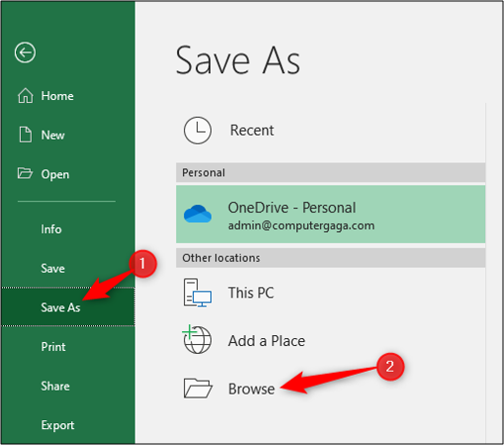The image size is (504, 445).
Task: Click the New blank document icon
Action: (x=26, y=134)
